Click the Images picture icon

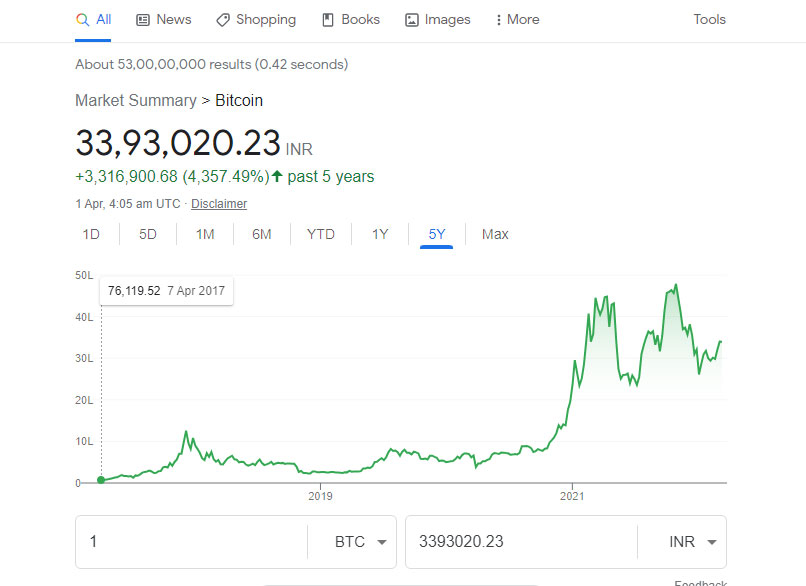(412, 20)
